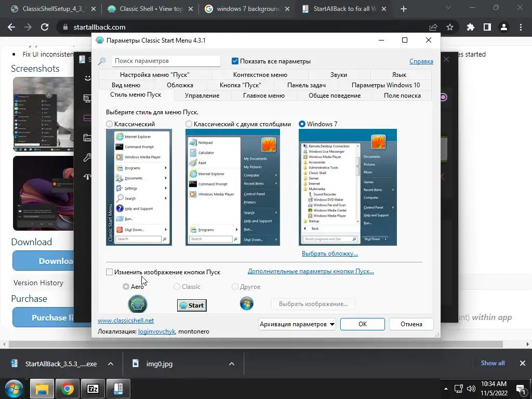The height and width of the screenshot is (399, 532).
Task: Select the Windows 7 style radio button
Action: [x=302, y=124]
